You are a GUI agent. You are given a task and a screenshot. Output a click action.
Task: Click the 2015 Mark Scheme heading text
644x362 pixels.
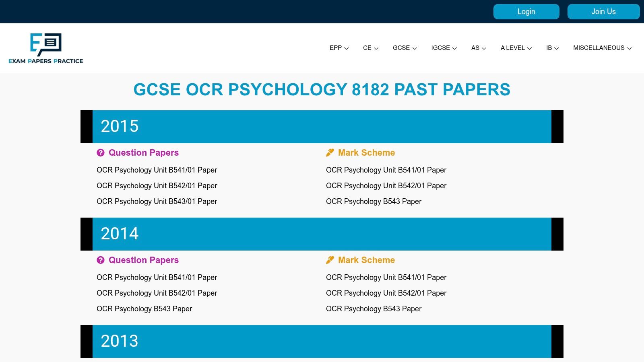[366, 153]
